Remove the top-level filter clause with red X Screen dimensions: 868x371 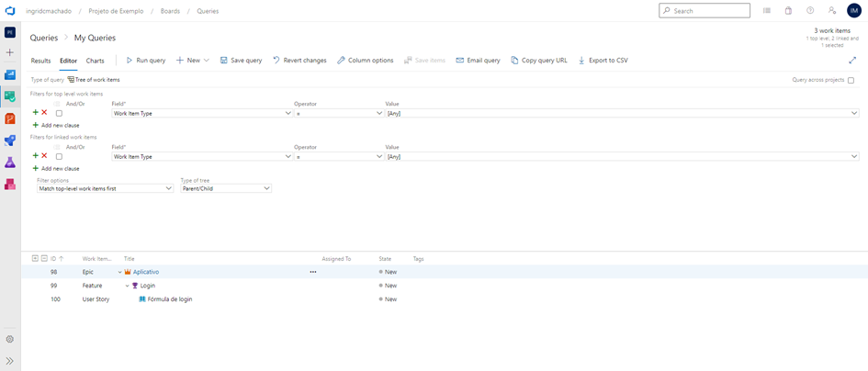[44, 113]
